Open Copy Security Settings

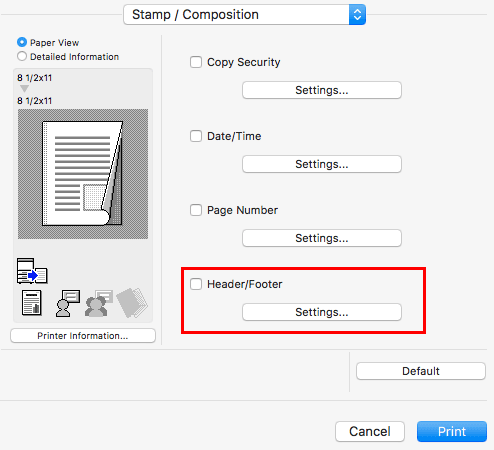click(x=322, y=90)
